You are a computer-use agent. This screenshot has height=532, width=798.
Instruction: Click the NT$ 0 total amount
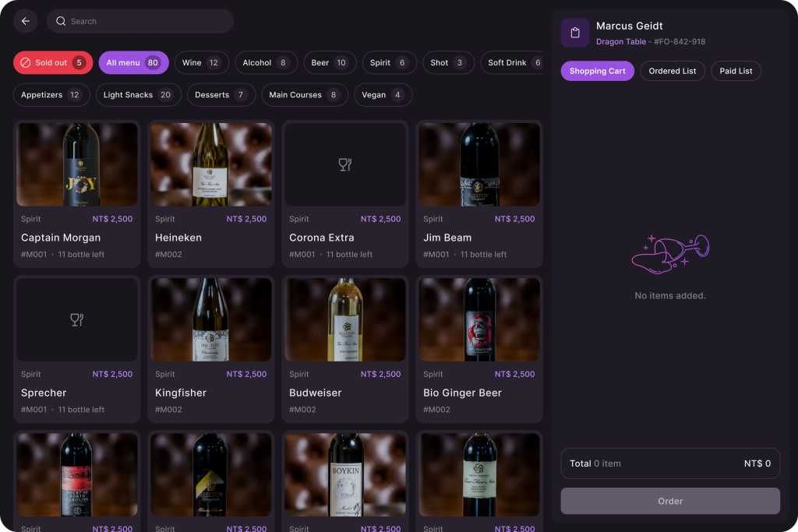757,463
